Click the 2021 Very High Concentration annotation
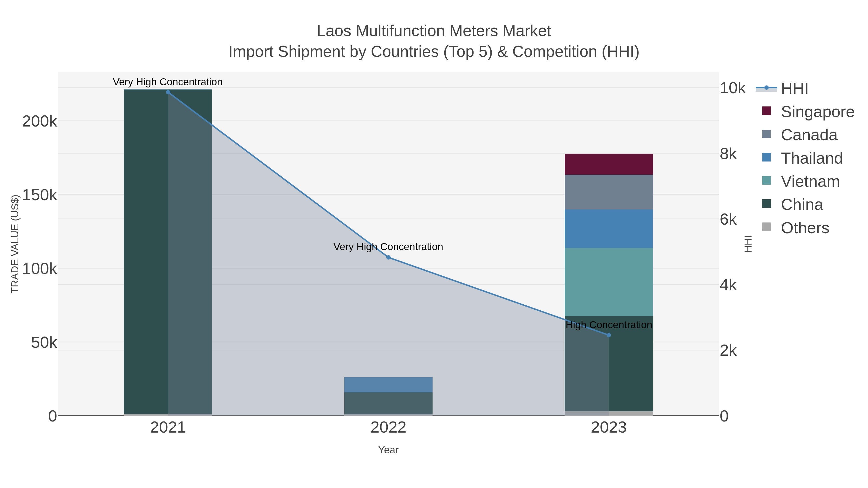The height and width of the screenshot is (488, 868). (168, 82)
